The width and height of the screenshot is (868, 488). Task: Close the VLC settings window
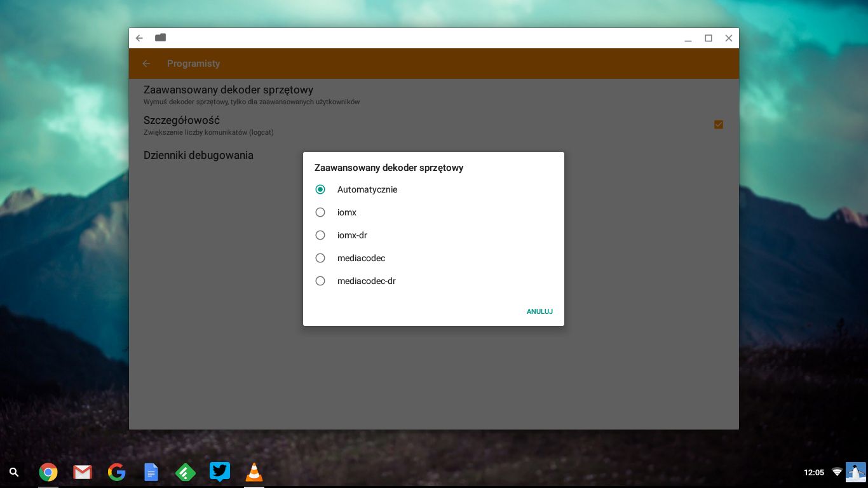pos(729,38)
